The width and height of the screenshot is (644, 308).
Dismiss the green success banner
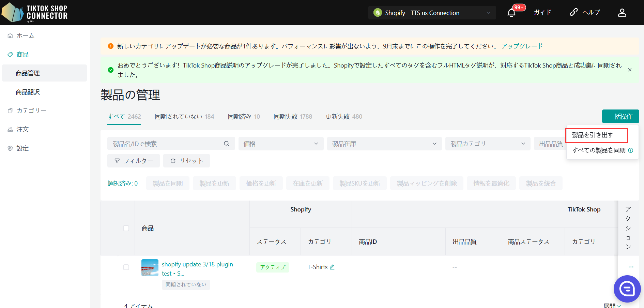630,70
